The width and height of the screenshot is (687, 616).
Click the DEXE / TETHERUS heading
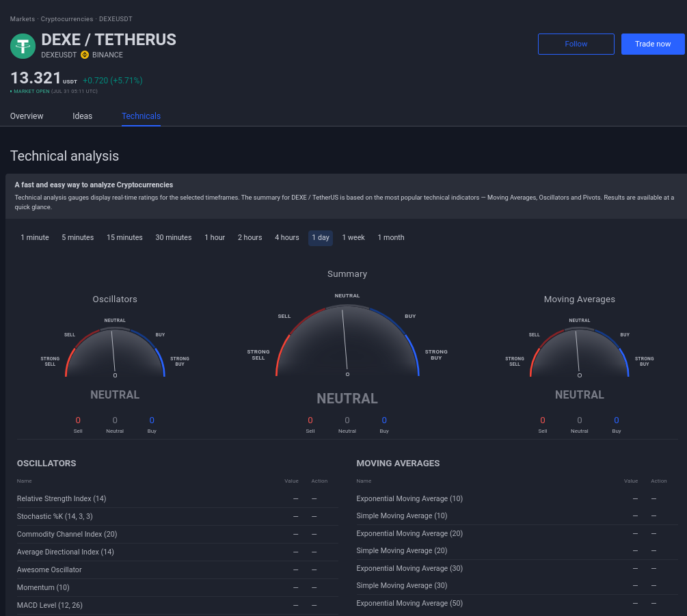[109, 40]
